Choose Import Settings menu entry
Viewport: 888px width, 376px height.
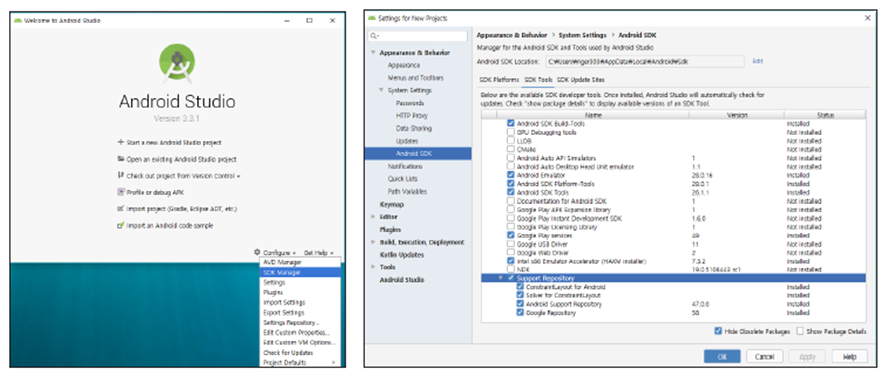[x=300, y=302]
